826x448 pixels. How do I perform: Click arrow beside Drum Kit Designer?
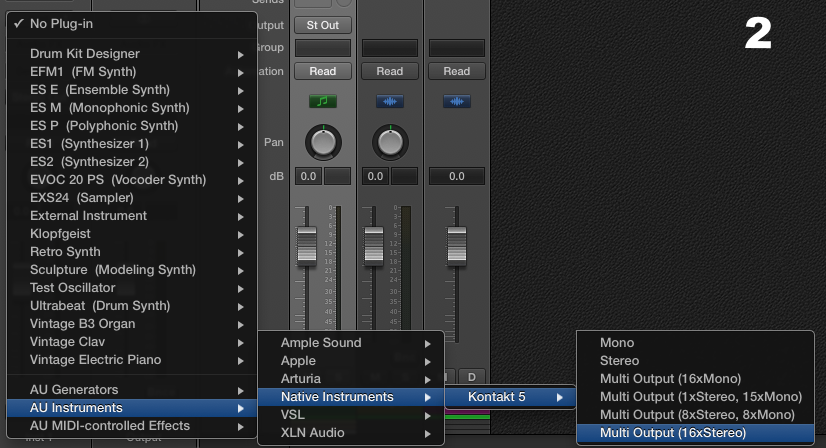[x=240, y=55]
